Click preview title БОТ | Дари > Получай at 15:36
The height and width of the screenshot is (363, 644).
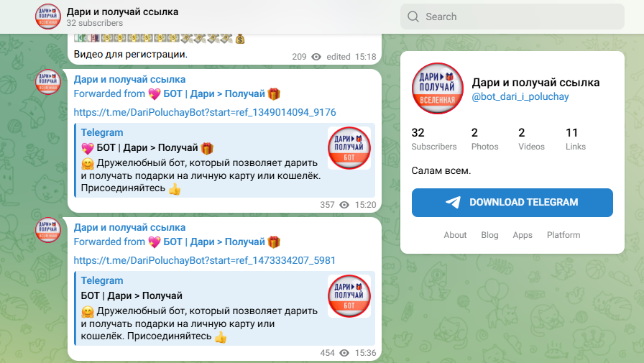(x=132, y=295)
